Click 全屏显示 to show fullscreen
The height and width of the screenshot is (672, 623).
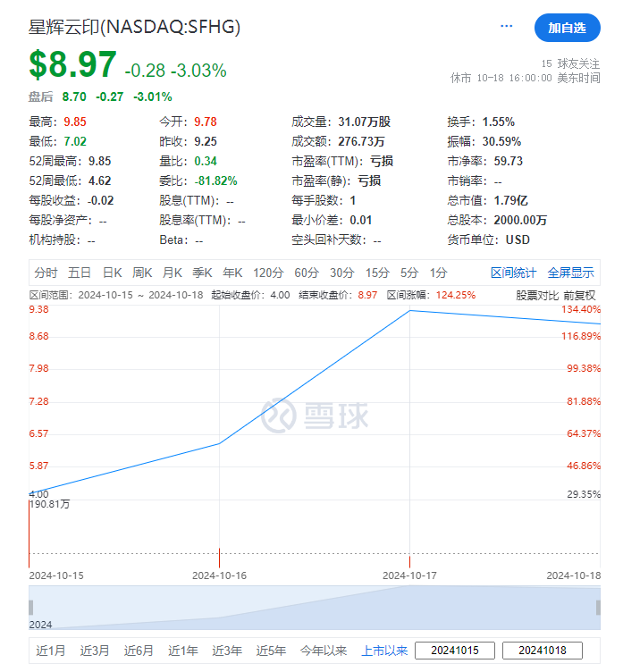(x=570, y=273)
